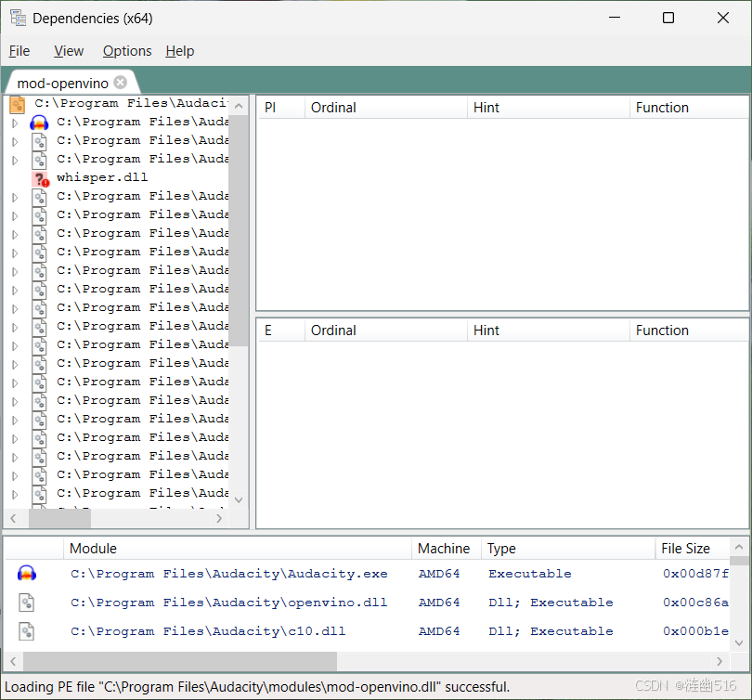Click AMD64 cell in the openvino.dll row
This screenshot has height=700, width=752.
tap(439, 603)
